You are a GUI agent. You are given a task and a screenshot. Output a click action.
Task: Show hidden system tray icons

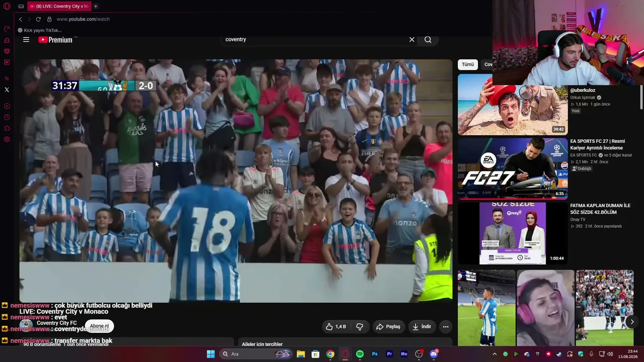click(495, 354)
